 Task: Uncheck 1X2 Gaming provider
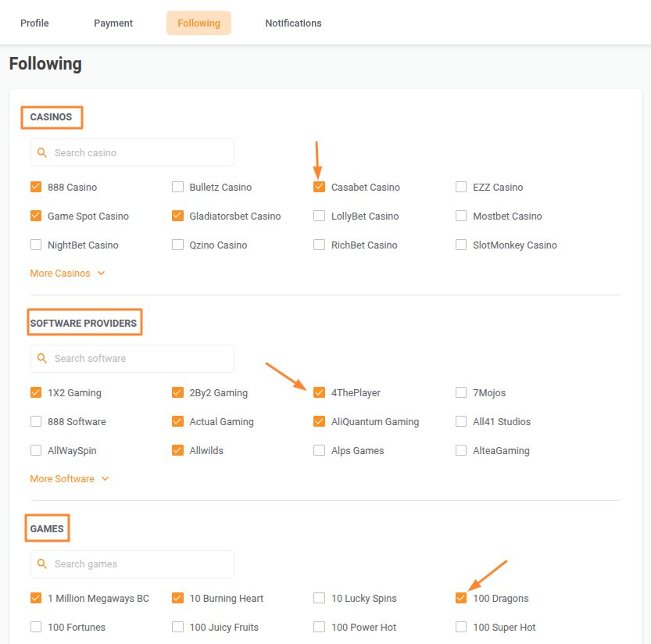[36, 392]
